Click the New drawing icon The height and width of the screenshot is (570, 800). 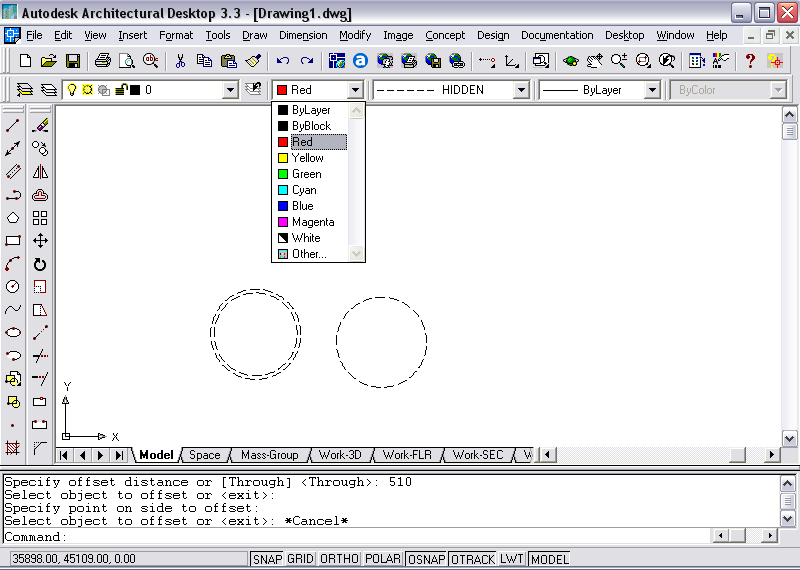(x=25, y=61)
